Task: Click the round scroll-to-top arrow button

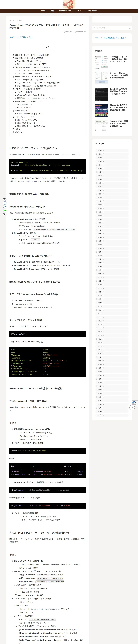Action: (x=132, y=408)
